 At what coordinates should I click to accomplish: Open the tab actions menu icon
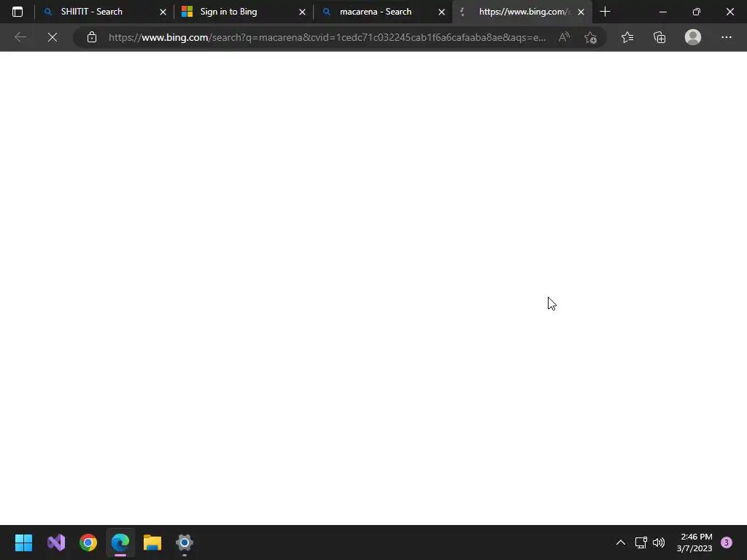point(18,12)
